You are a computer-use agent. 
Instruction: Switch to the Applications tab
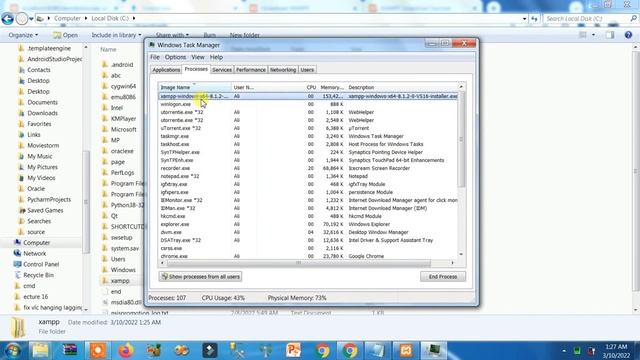(166, 70)
